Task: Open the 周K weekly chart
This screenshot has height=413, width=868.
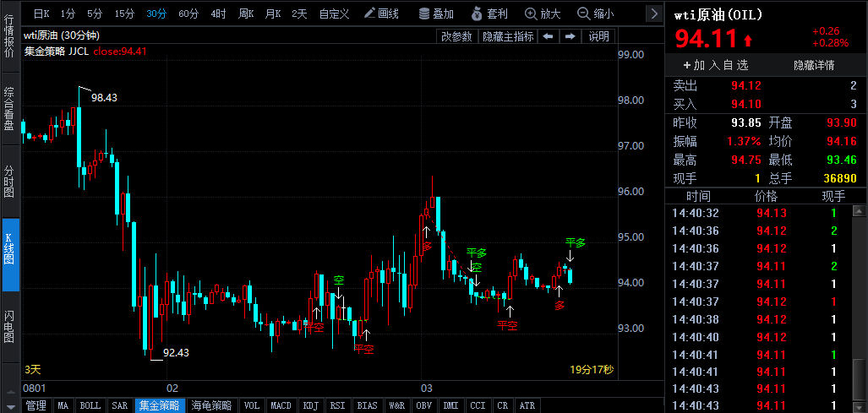Action: tap(246, 14)
